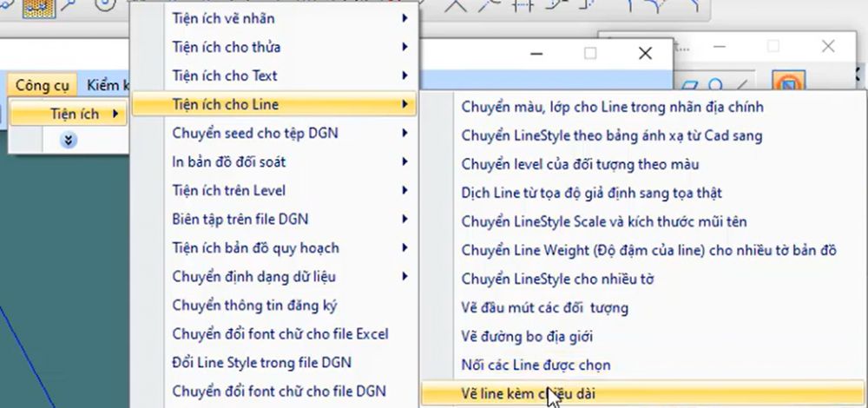Screen dimensions: 868x408
Task: Open Tiện ích cho thửa submenu
Action: pyautogui.click(x=274, y=47)
